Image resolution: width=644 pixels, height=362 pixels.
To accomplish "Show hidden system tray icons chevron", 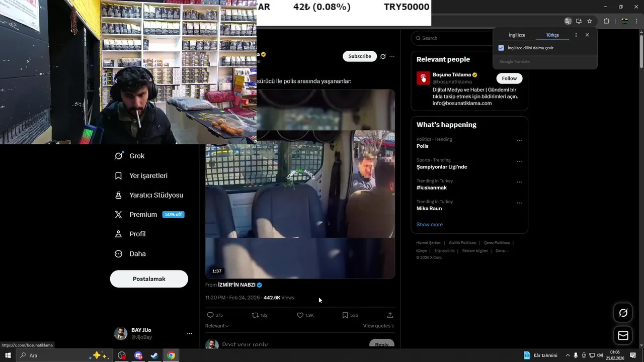I will (x=568, y=355).
